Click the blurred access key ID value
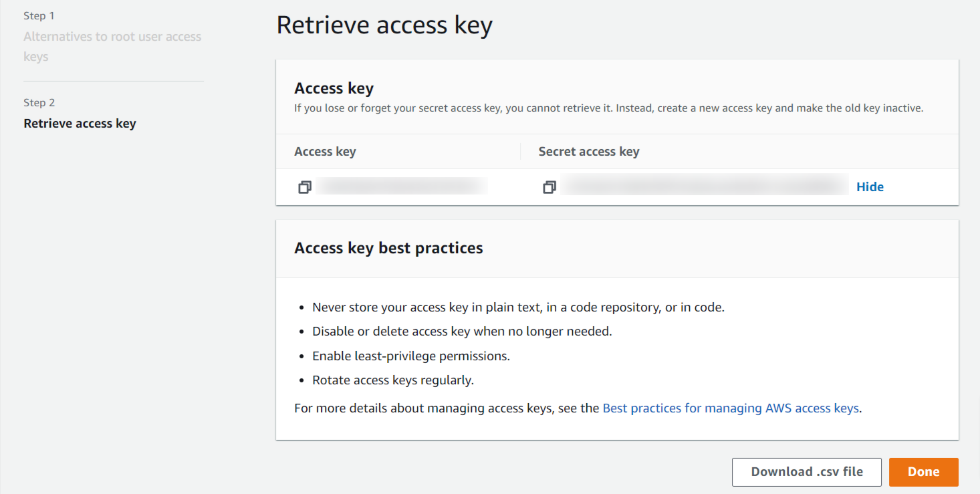 (x=401, y=187)
